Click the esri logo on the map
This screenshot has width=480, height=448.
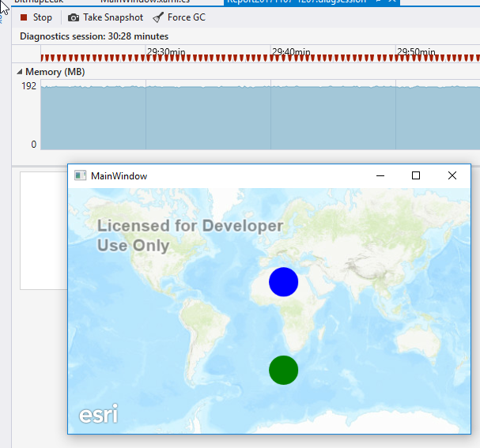tap(98, 414)
